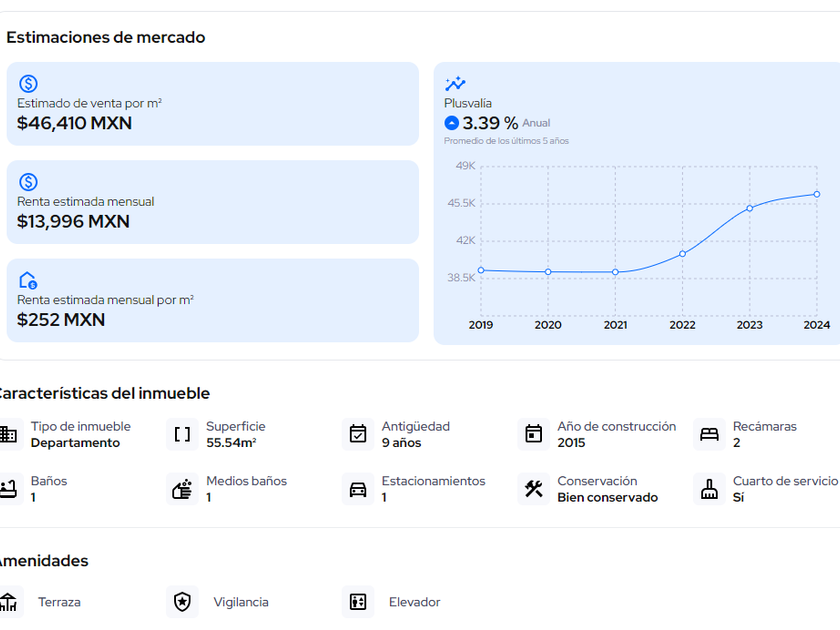This screenshot has width=840, height=630.
Task: Click the 2019 data point on chart
Action: pyautogui.click(x=481, y=270)
